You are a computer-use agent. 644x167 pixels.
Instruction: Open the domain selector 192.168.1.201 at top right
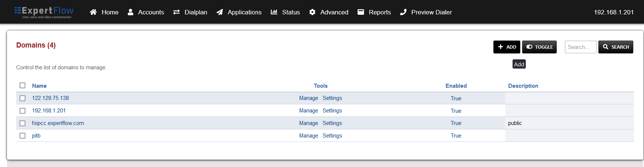613,12
